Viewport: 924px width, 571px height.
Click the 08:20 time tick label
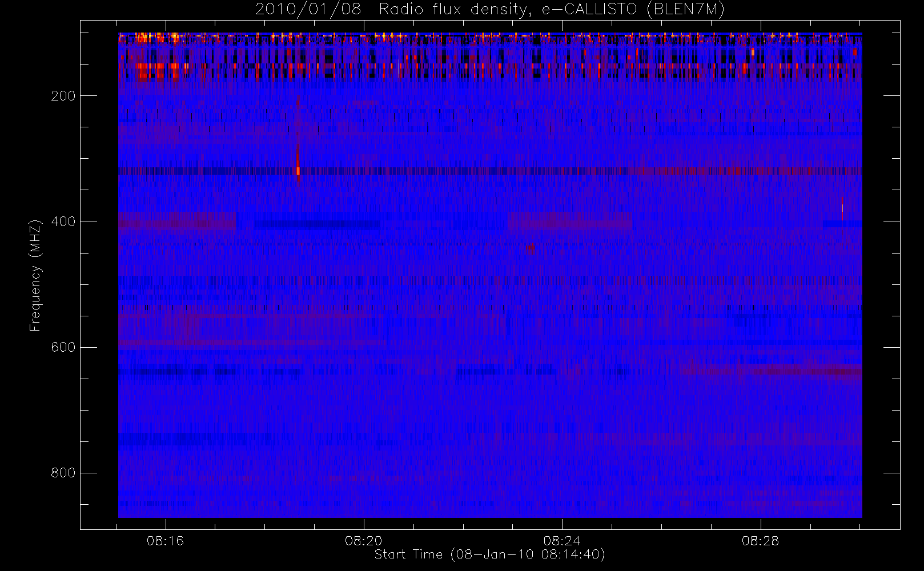[364, 541]
